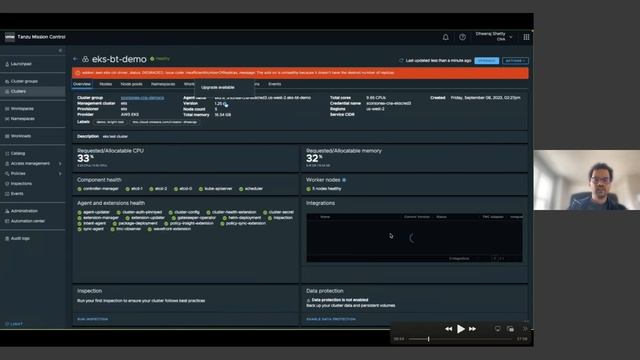Click the second label chip under Labels

point(164,122)
